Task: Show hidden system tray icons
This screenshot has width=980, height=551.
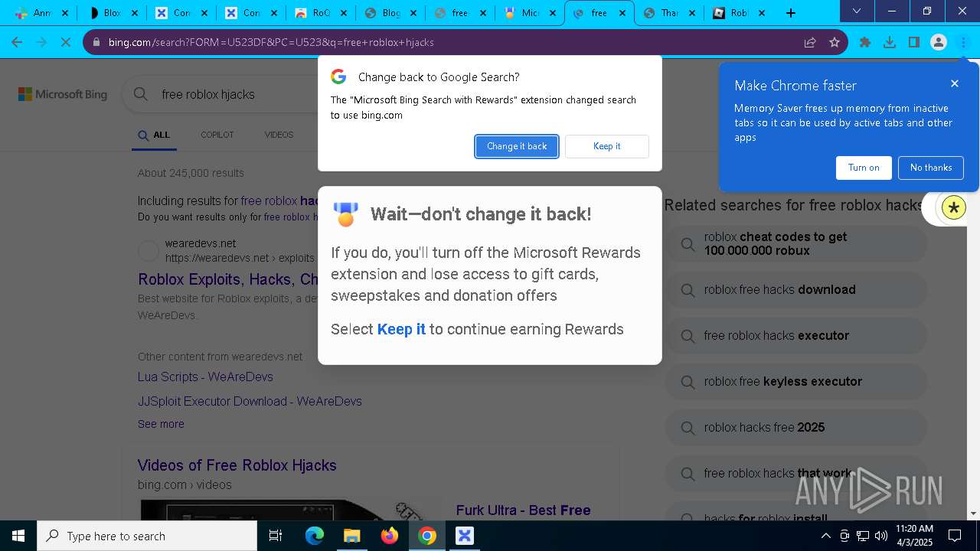Action: 825,536
